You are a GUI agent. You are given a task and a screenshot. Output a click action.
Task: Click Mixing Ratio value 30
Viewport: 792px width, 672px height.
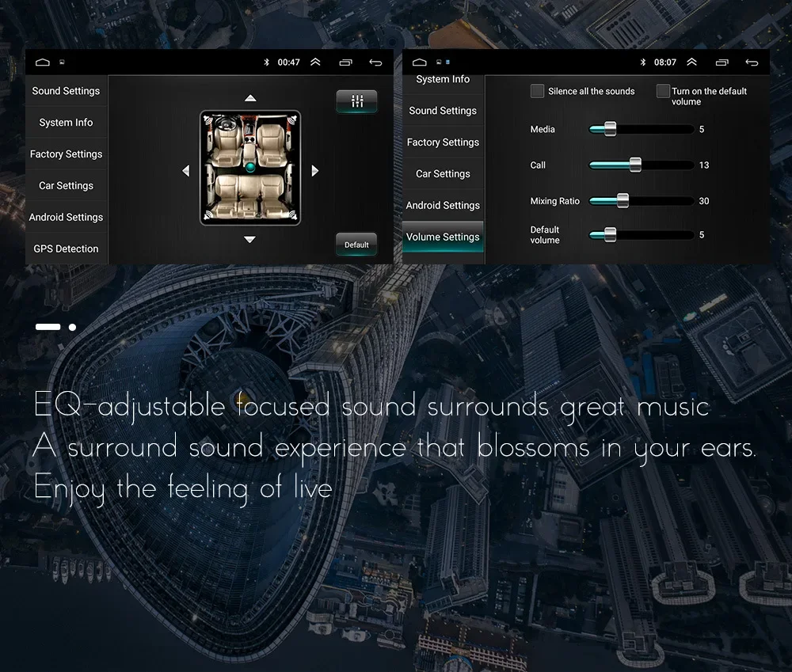tap(704, 201)
